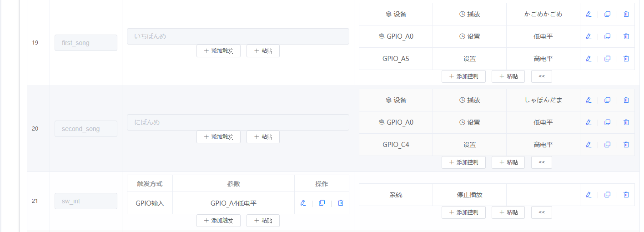Edit second_song's GPIO_A0 低电平 control
The height and width of the screenshot is (232, 644).
pyautogui.click(x=589, y=122)
